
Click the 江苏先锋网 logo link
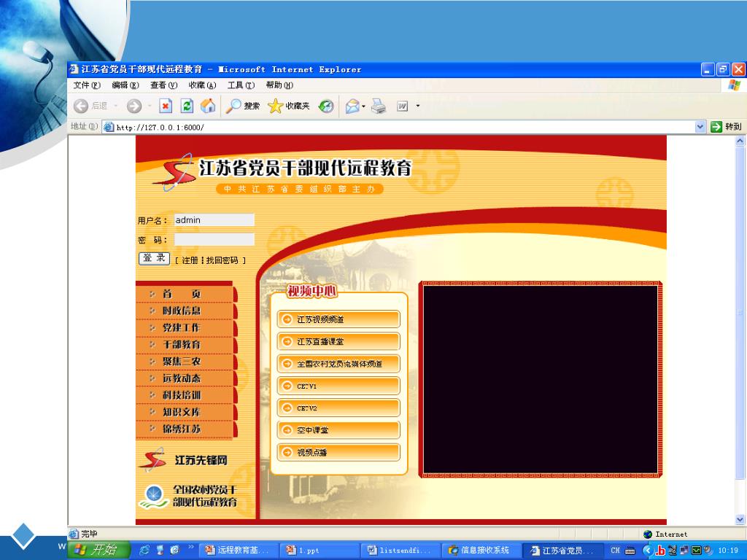pyautogui.click(x=184, y=459)
